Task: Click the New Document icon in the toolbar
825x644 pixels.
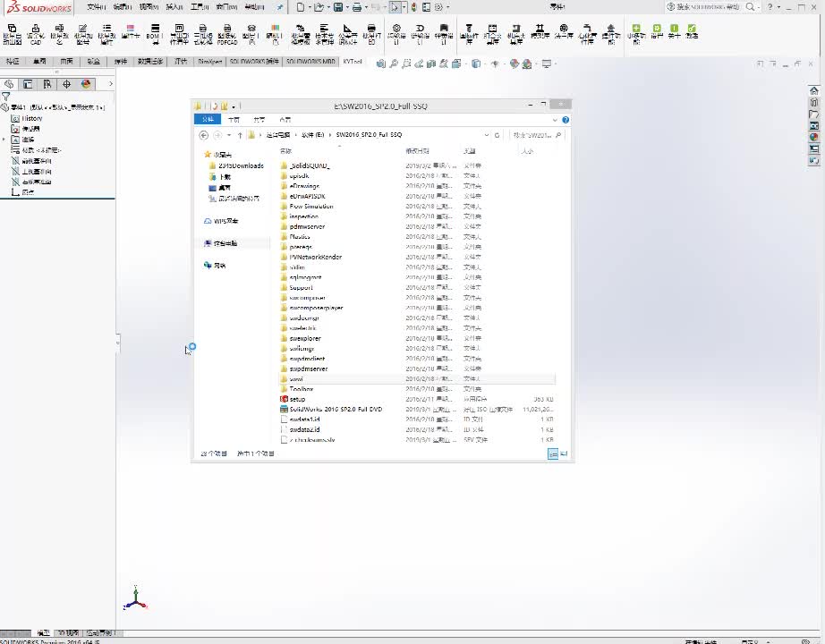Action: [x=301, y=6]
